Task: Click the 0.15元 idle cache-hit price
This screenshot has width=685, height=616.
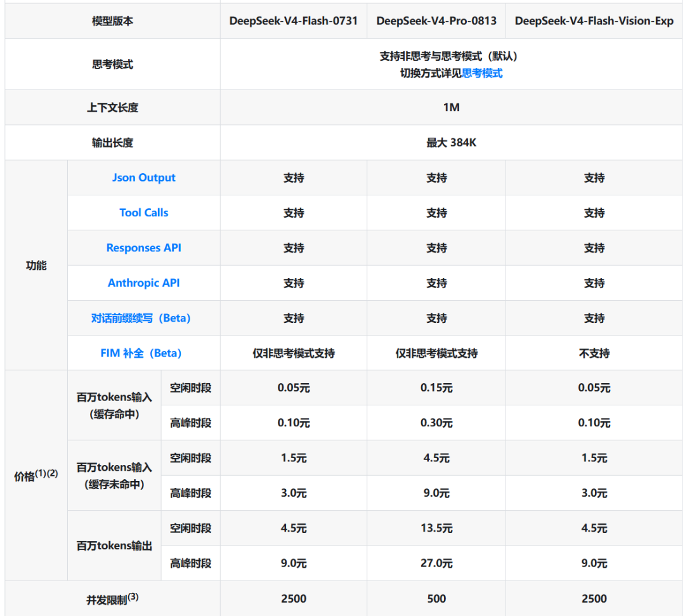Action: pos(436,388)
